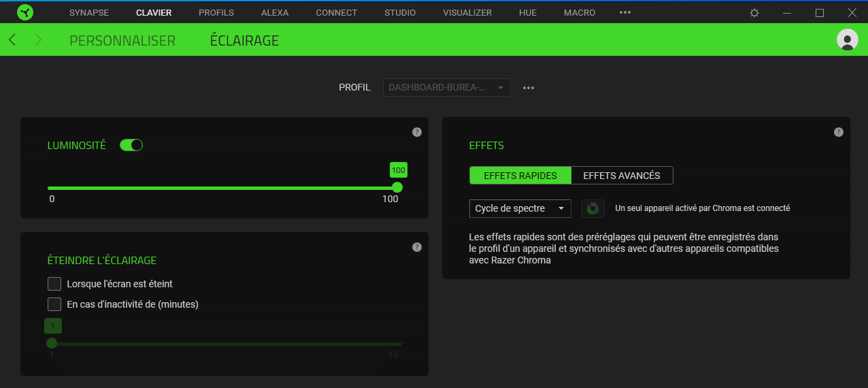Switch to the Synapse tab
Screen dimensions: 868x388
89,13
